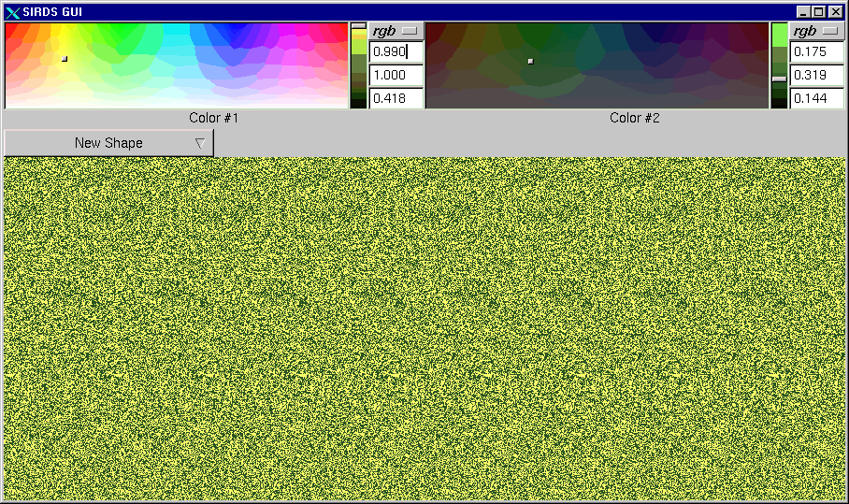Click Color #2 red value field 0.175

(817, 52)
